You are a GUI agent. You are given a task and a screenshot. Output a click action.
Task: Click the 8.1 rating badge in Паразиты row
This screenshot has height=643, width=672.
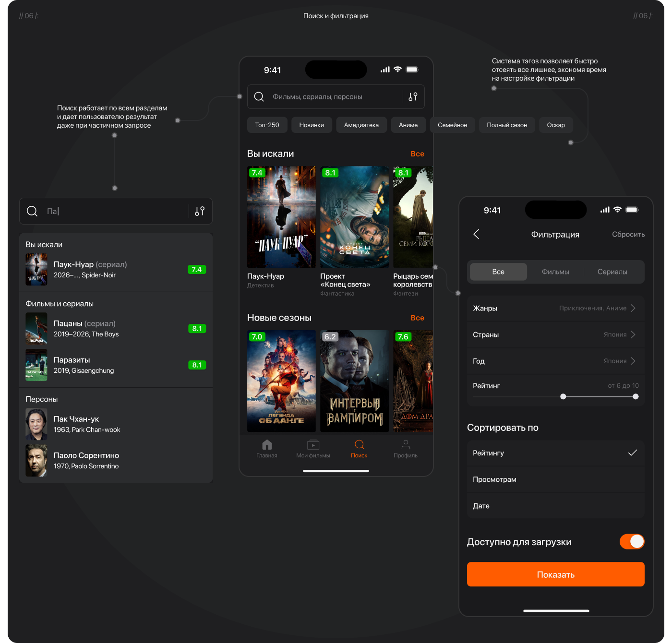(x=197, y=365)
